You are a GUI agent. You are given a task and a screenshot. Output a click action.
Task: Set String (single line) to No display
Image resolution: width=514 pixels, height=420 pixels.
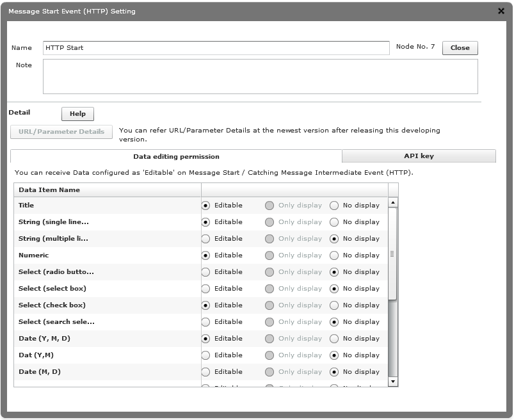[333, 222]
